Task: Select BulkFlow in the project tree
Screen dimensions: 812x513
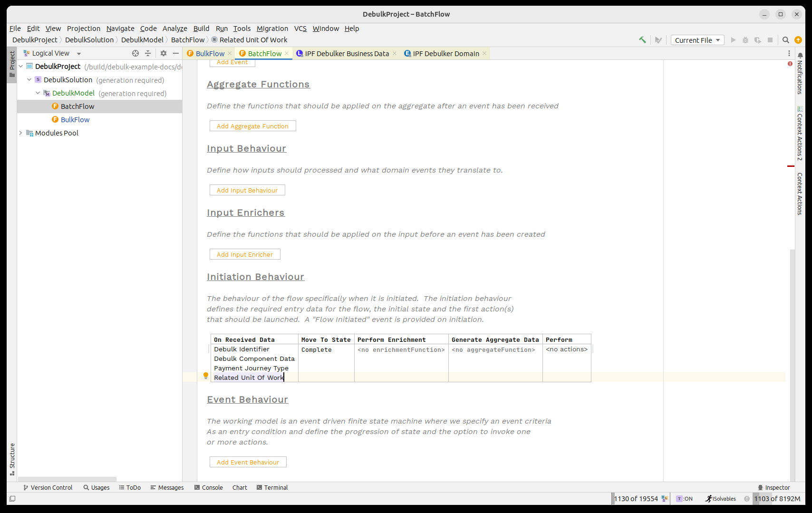Action: (75, 120)
